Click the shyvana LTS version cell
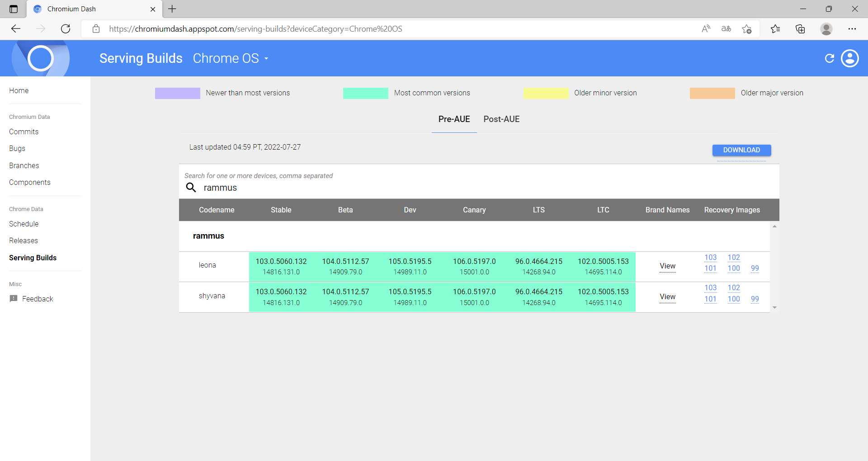Viewport: 868px width, 461px height. click(x=539, y=297)
